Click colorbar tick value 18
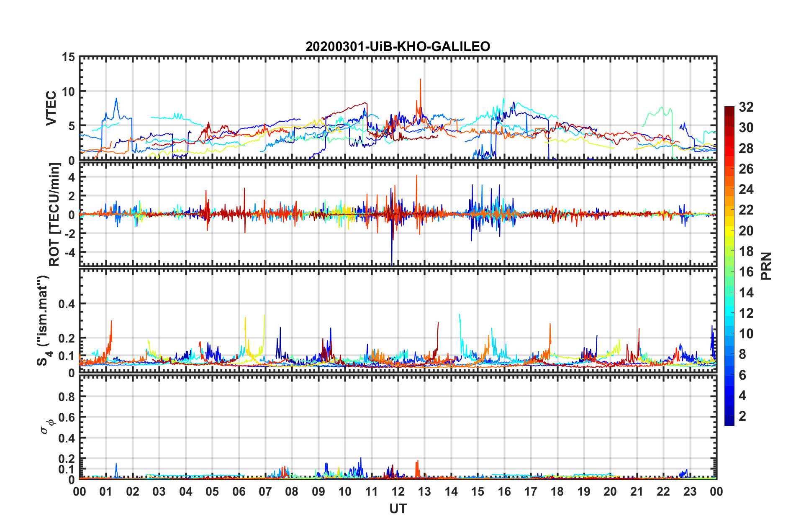Screen dimensions: 796x532 [x=746, y=251]
